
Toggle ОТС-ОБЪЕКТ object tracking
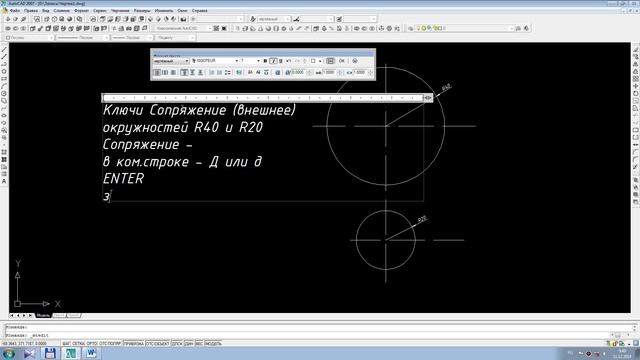[158, 344]
